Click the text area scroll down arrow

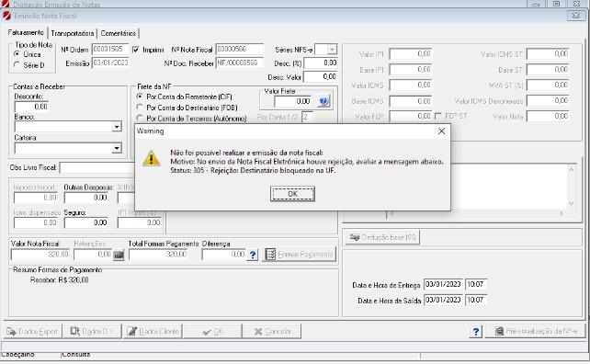(x=572, y=203)
